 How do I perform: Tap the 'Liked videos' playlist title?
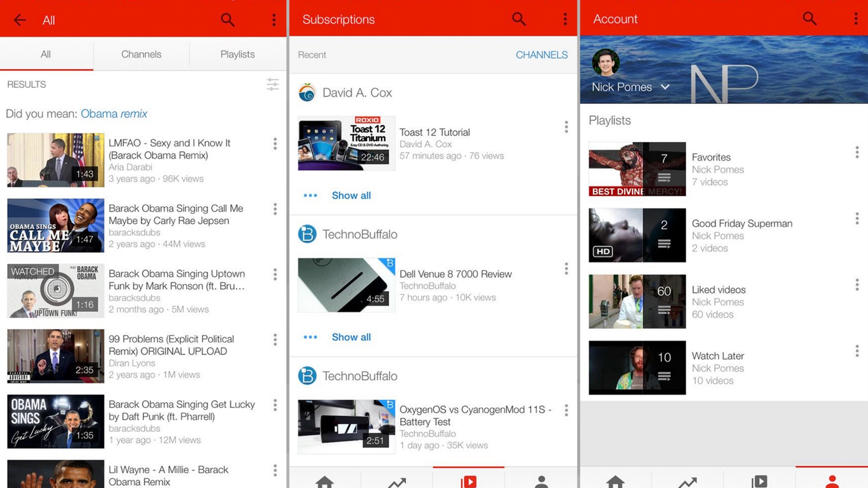point(718,290)
